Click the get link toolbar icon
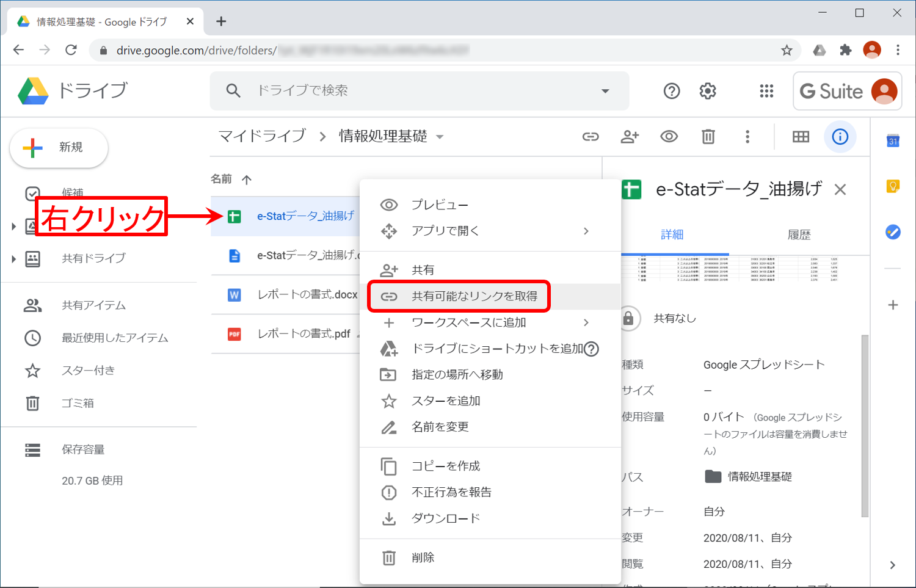The height and width of the screenshot is (588, 916). (591, 137)
